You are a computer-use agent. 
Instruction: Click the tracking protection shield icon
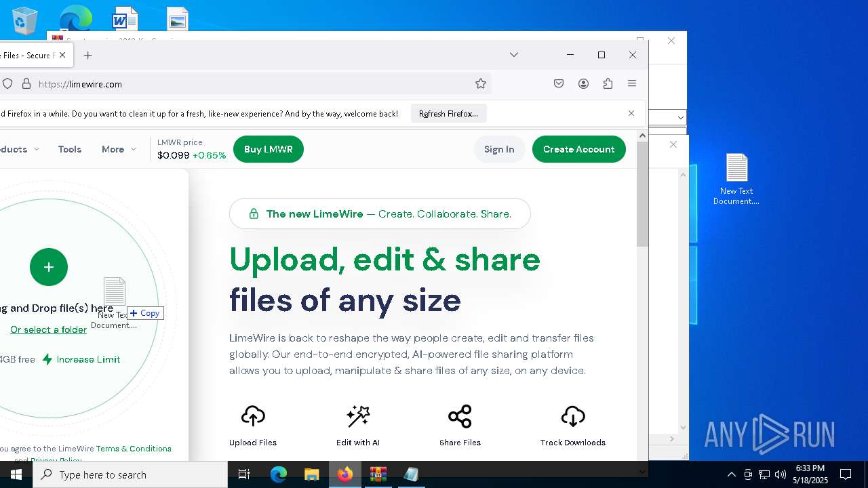click(x=7, y=84)
